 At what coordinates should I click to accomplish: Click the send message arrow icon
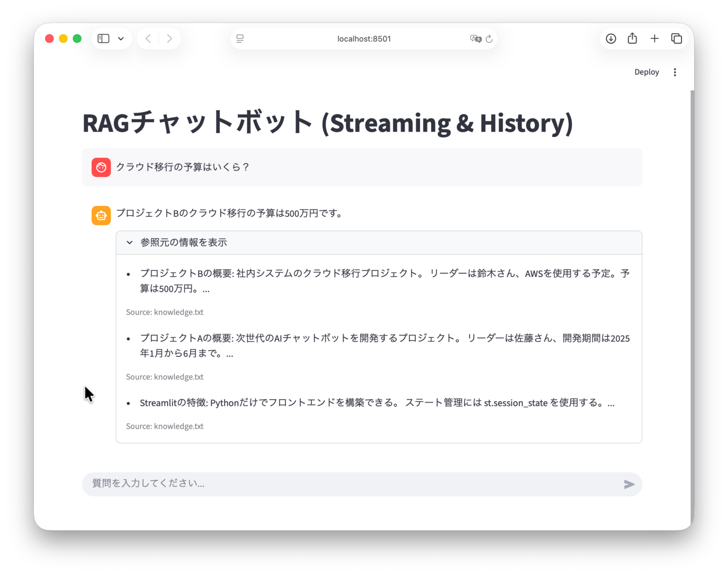pos(629,484)
